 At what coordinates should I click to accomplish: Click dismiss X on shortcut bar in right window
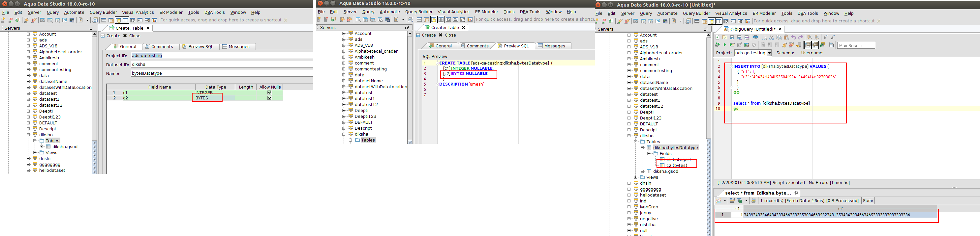pyautogui.click(x=878, y=21)
